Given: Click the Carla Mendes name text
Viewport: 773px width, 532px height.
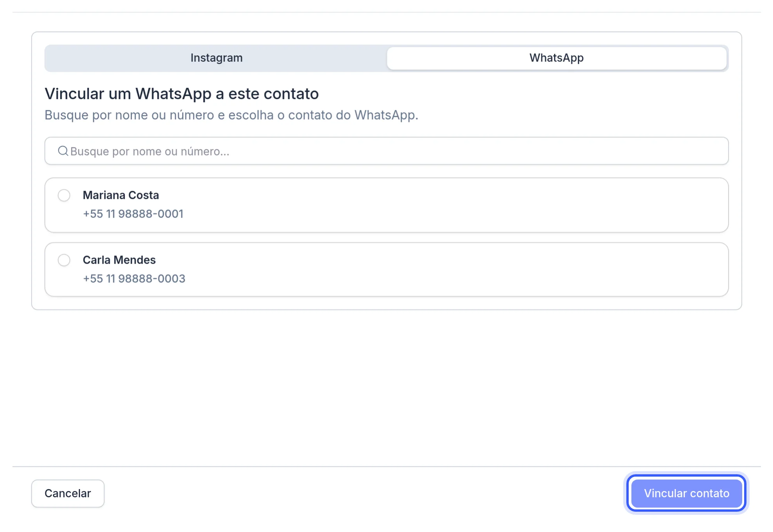Looking at the screenshot, I should pyautogui.click(x=119, y=260).
